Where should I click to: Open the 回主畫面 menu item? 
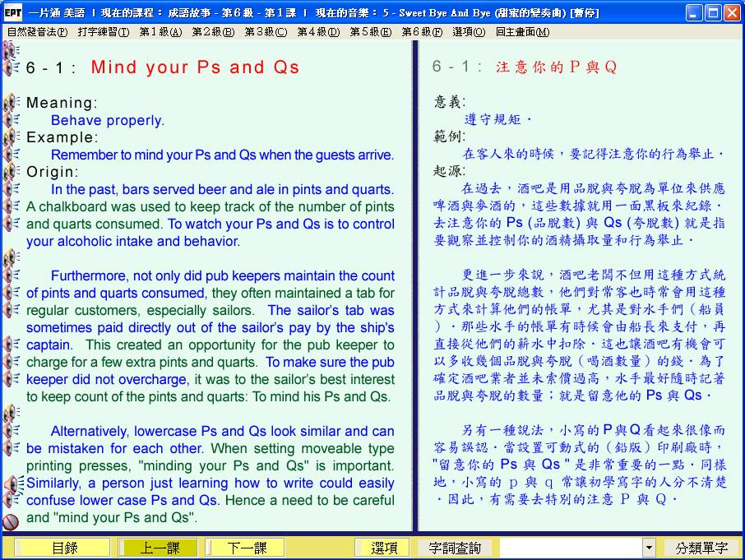pos(522,32)
